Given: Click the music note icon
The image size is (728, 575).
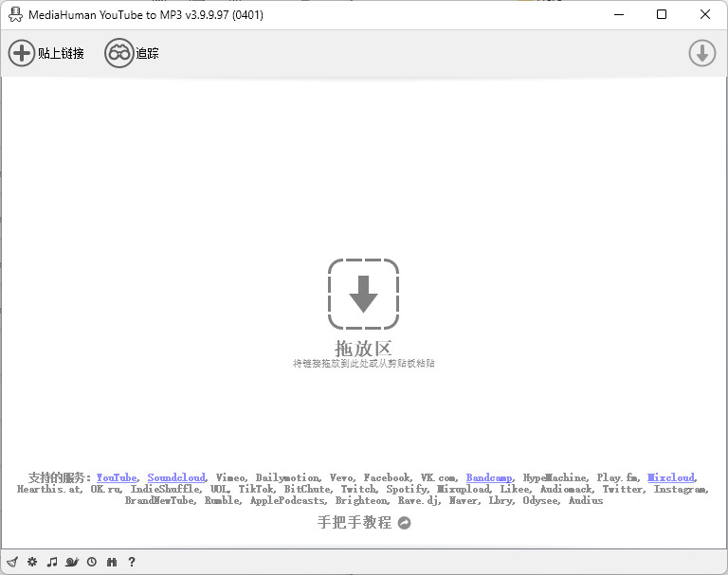Looking at the screenshot, I should [x=52, y=562].
